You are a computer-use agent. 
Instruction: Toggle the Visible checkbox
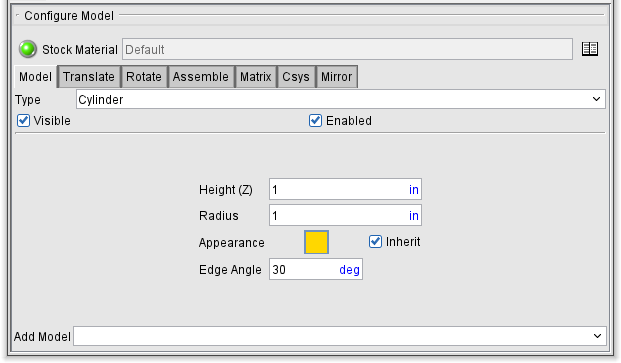[23, 121]
